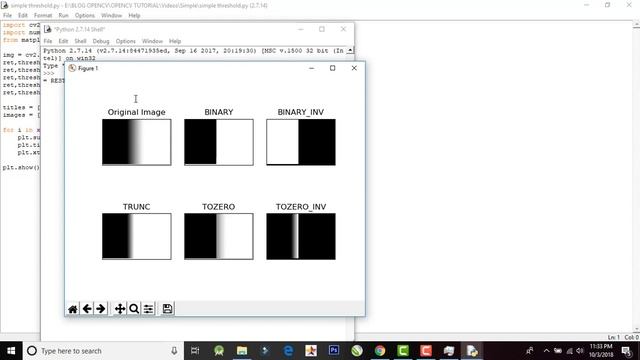The width and height of the screenshot is (640, 360).
Task: Select the Pan axes tool
Action: tap(120, 309)
